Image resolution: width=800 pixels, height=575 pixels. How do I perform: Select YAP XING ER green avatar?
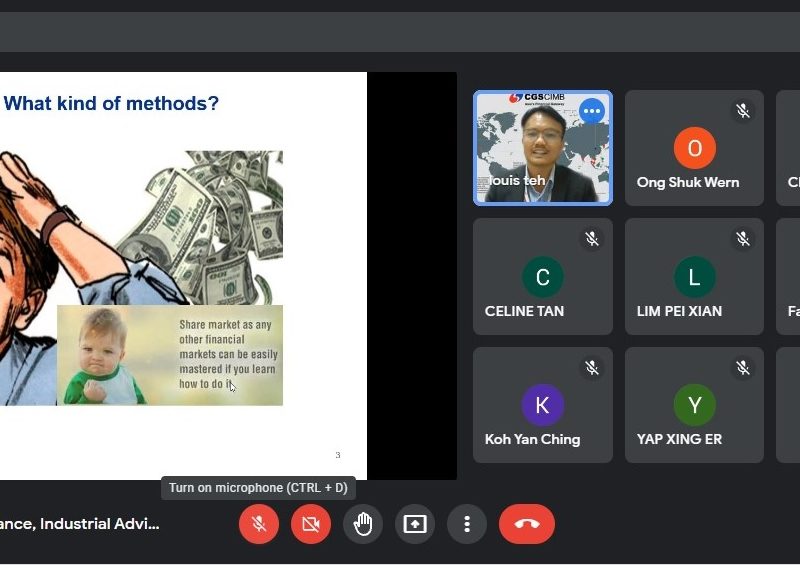694,405
